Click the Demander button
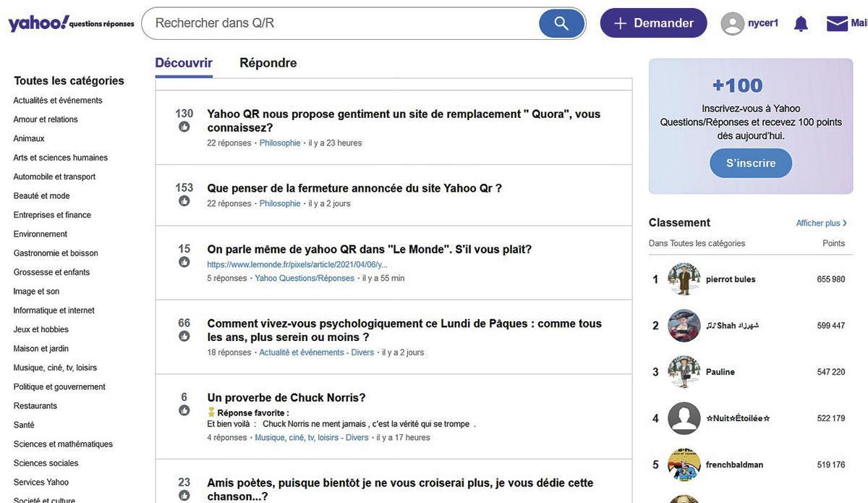The image size is (868, 503). [x=653, y=23]
